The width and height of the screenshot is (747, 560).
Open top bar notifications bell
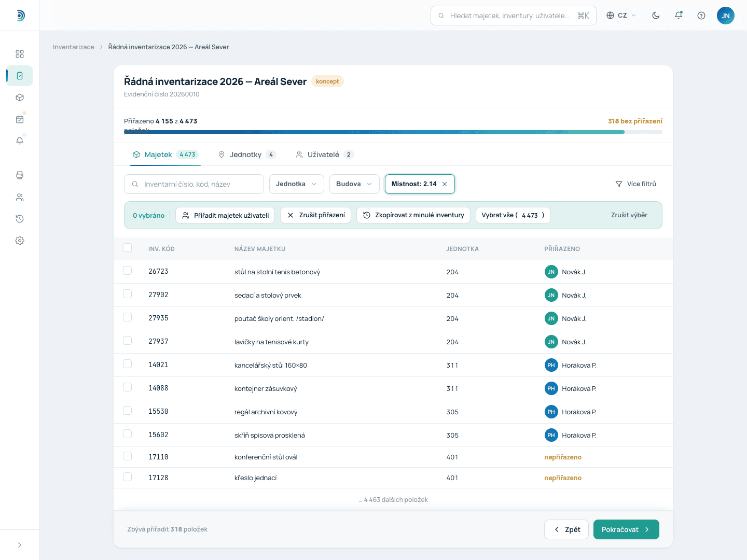(x=679, y=16)
